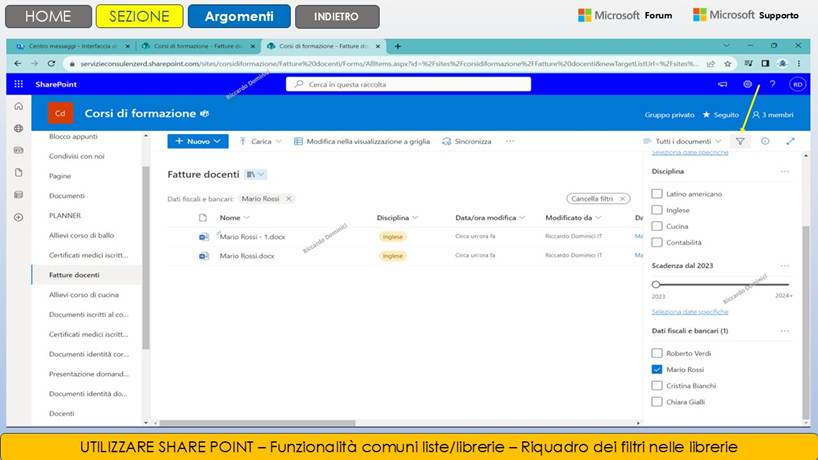818x460 pixels.
Task: Open the SharePoint settings gear icon
Action: (747, 84)
